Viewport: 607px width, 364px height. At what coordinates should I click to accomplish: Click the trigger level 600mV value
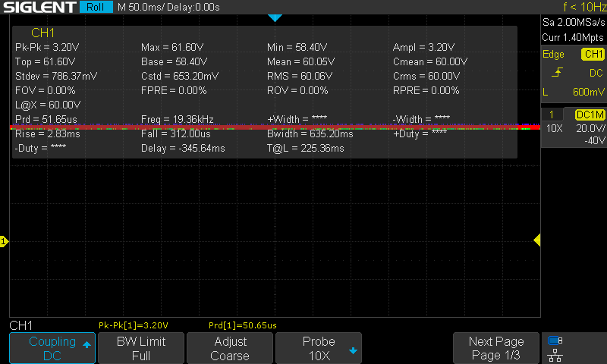(x=589, y=92)
